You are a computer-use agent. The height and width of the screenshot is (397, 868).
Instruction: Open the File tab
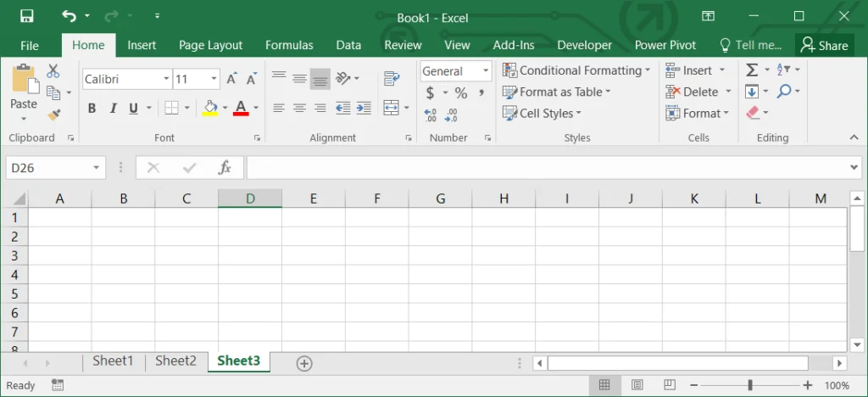[30, 46]
